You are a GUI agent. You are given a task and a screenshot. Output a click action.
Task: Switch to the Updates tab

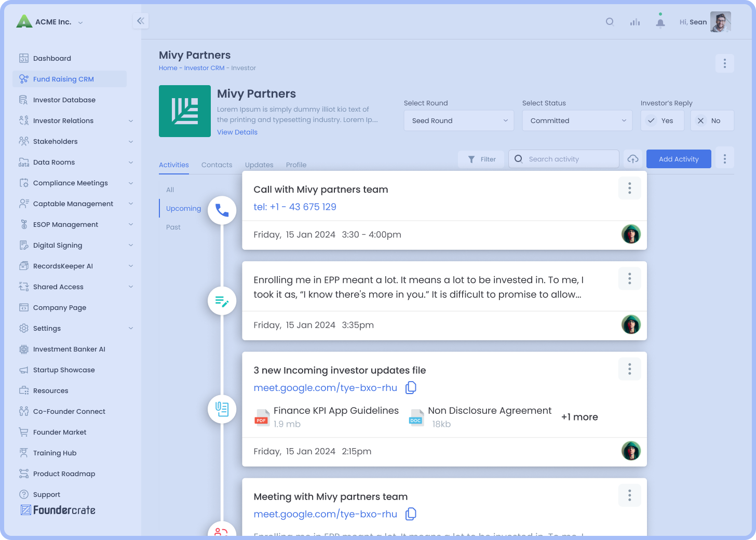coord(259,165)
